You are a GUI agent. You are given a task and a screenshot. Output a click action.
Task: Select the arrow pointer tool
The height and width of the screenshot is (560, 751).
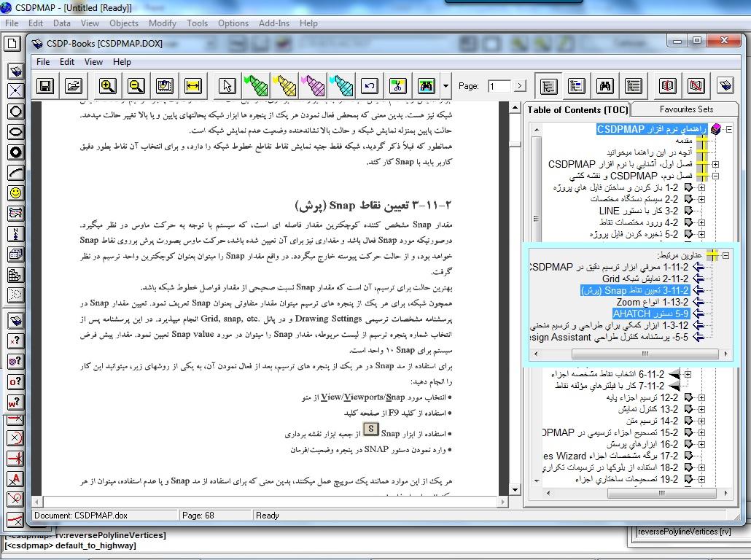click(227, 86)
